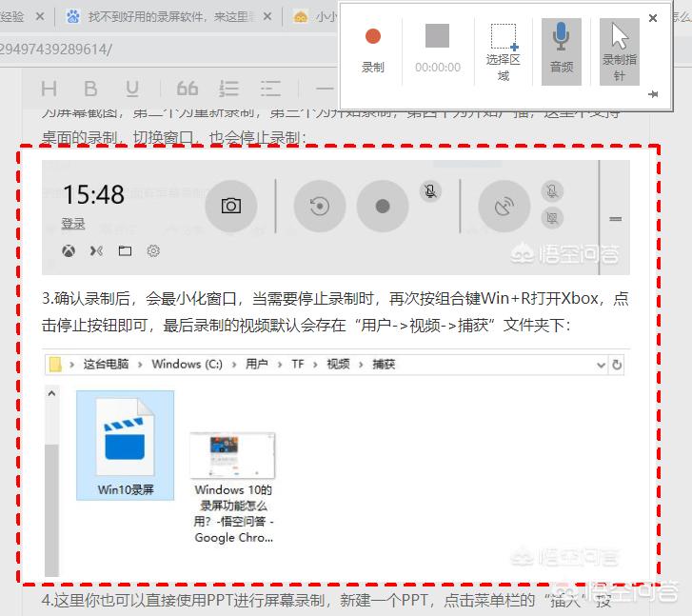Toggle broadcast camera off icon

coord(552,218)
